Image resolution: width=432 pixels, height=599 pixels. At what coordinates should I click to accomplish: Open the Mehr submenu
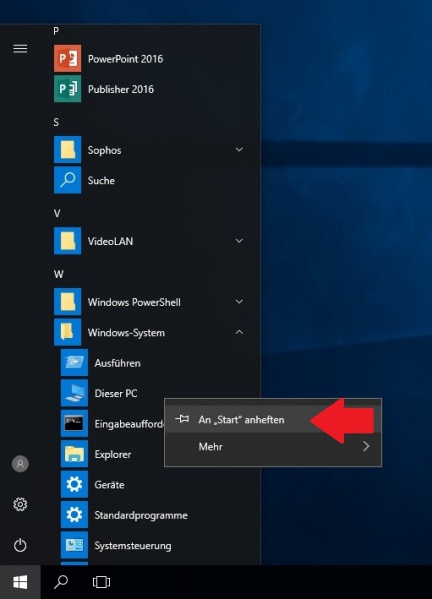(x=273, y=446)
